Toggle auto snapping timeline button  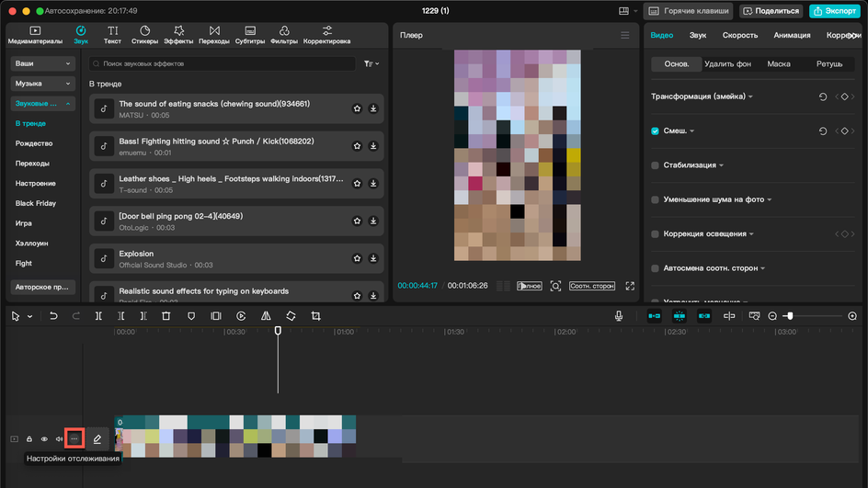tap(680, 316)
